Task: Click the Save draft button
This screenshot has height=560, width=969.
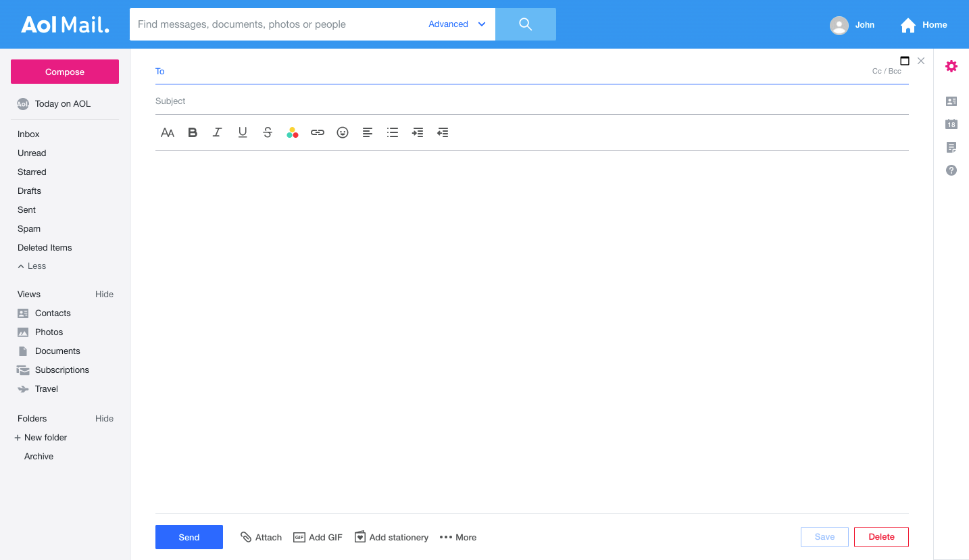Action: pyautogui.click(x=824, y=537)
